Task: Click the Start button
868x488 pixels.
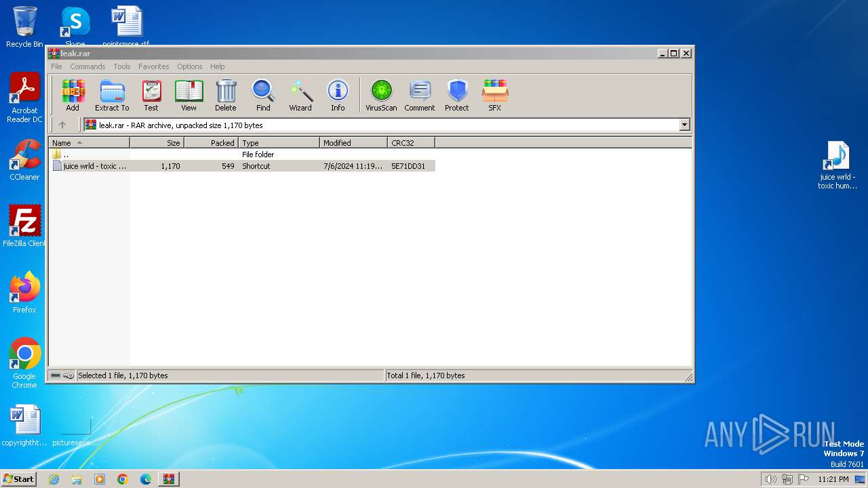Action: tap(19, 479)
